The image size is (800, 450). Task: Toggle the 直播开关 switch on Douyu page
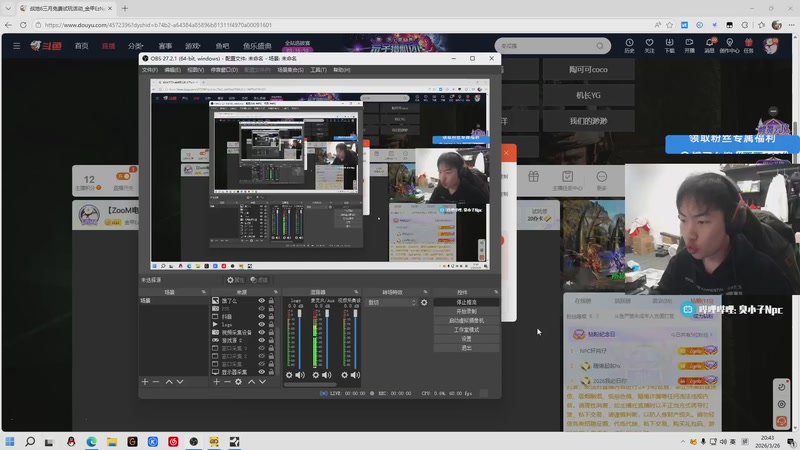[123, 176]
